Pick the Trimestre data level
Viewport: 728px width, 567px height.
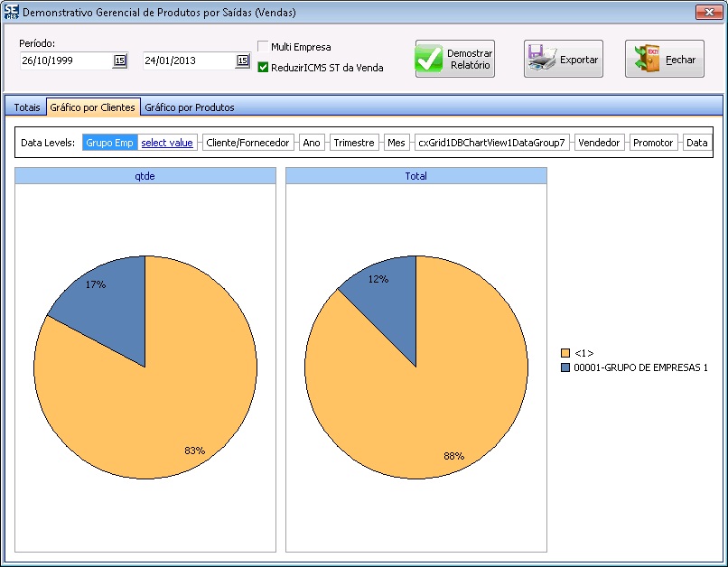(x=353, y=143)
